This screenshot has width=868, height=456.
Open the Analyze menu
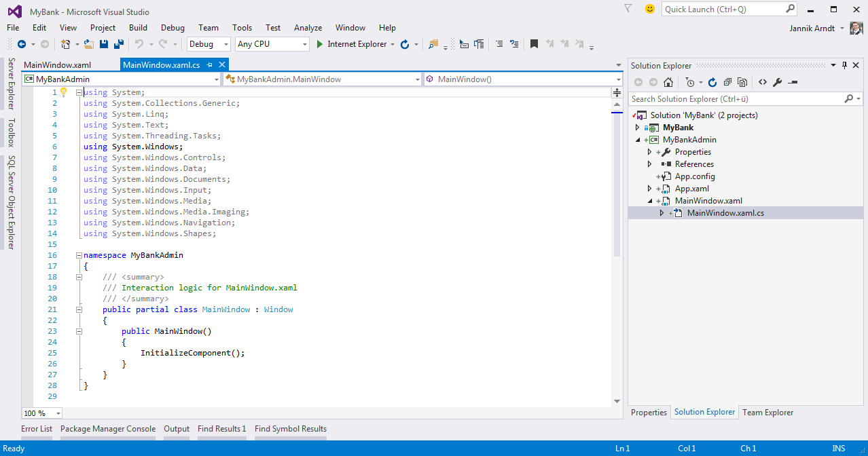click(x=308, y=28)
